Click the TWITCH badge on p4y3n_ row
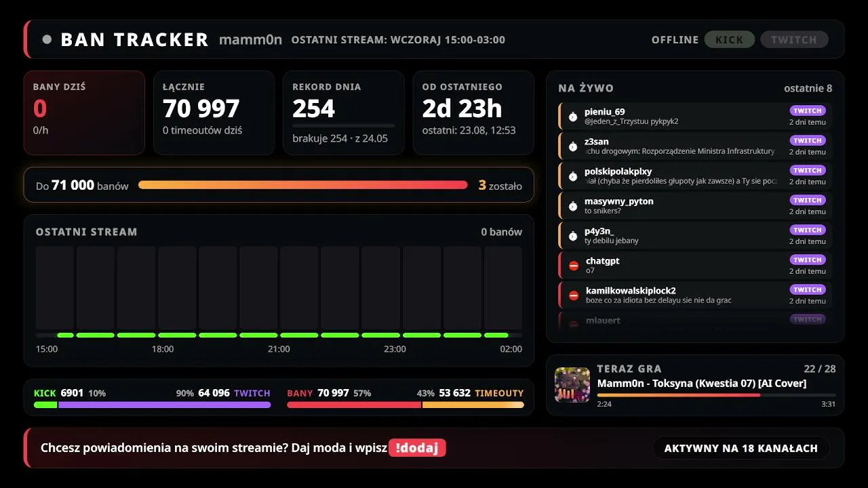The height and width of the screenshot is (488, 868). tap(808, 230)
